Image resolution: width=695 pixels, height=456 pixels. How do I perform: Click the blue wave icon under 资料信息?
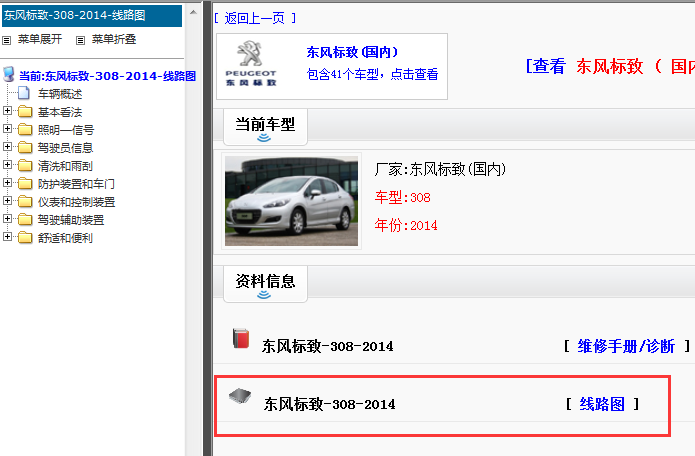click(x=264, y=295)
